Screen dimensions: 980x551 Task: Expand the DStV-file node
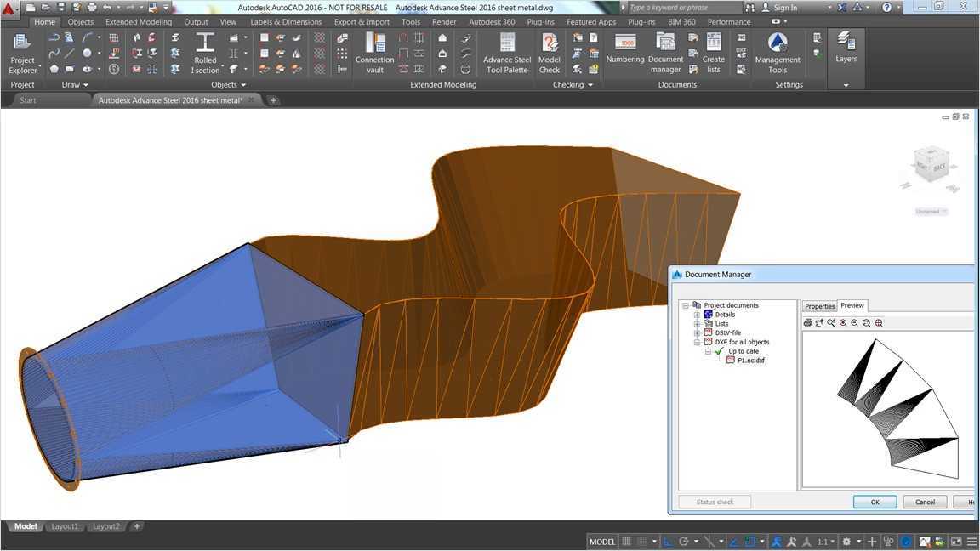(697, 333)
